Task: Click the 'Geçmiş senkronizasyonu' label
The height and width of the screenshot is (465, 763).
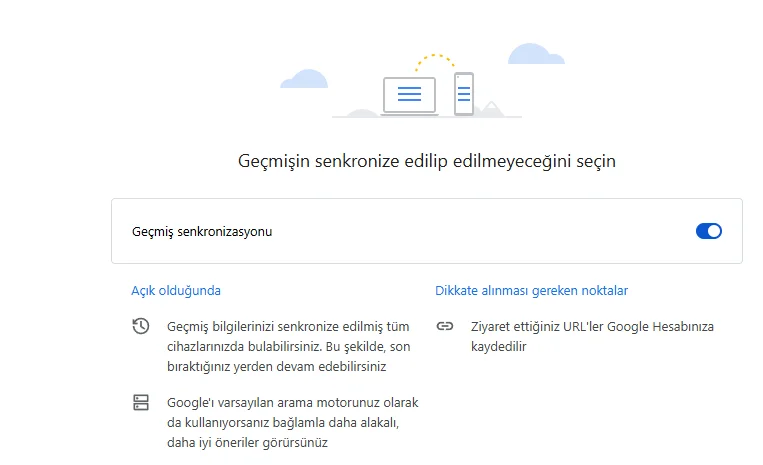Action: pos(202,232)
